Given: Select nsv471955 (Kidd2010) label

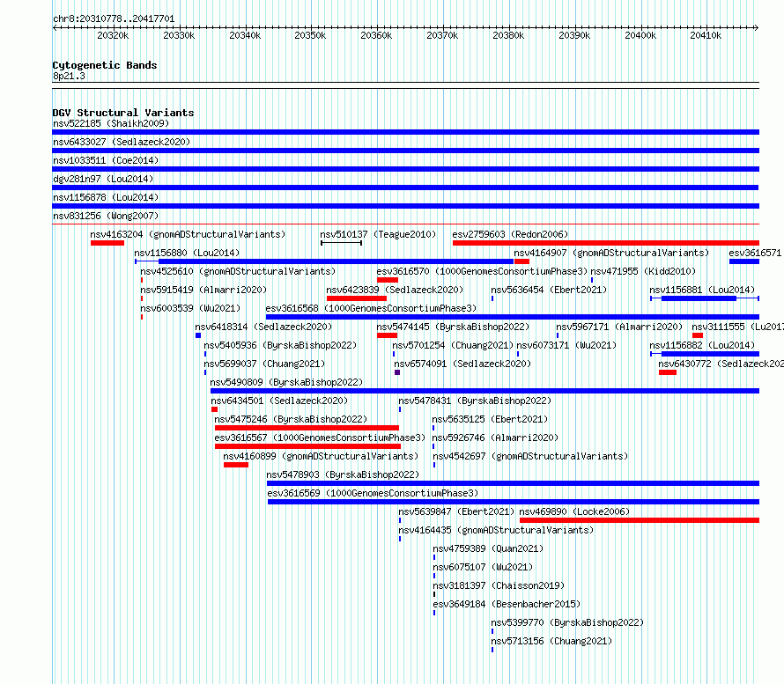Looking at the screenshot, I should pyautogui.click(x=643, y=271).
